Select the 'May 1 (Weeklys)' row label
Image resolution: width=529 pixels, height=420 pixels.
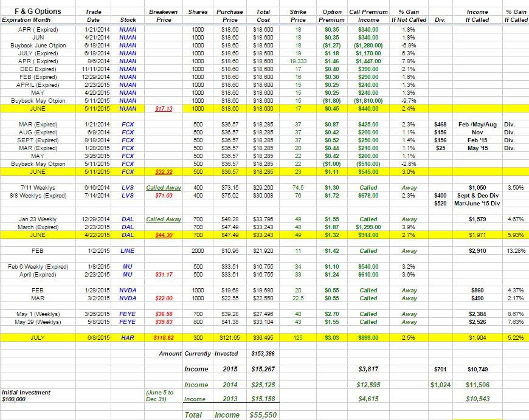(x=38, y=314)
